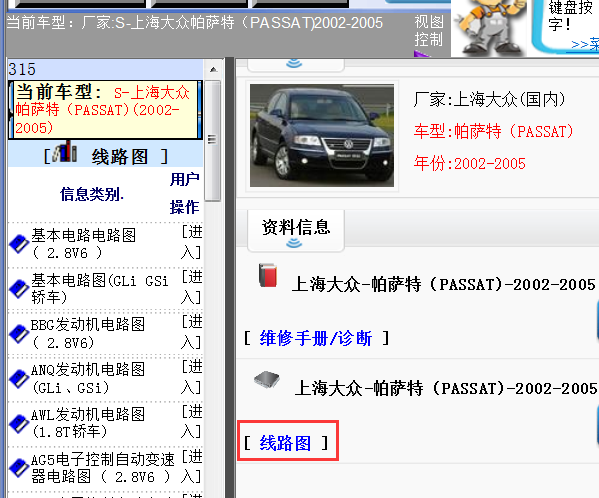The image size is (599, 498).
Task: Click the blue book icon beside AWL发动机电路图
Action: pos(19,423)
